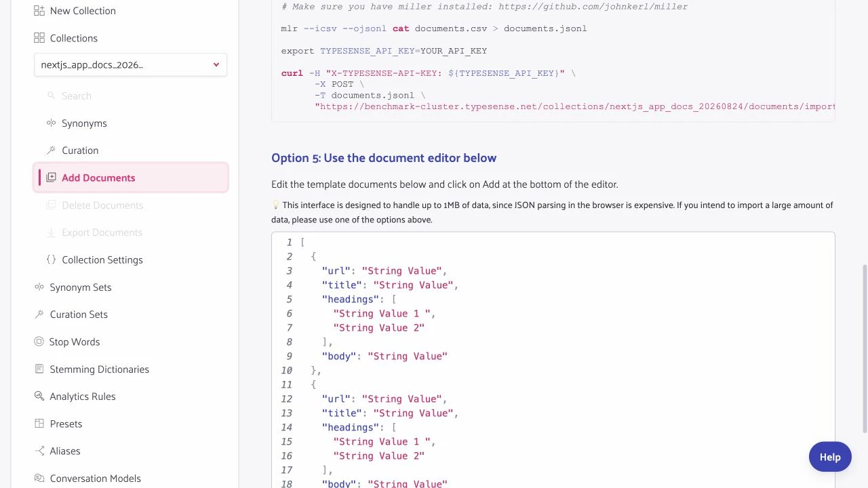Click the miller GitHub URL in the code comment

pyautogui.click(x=593, y=7)
